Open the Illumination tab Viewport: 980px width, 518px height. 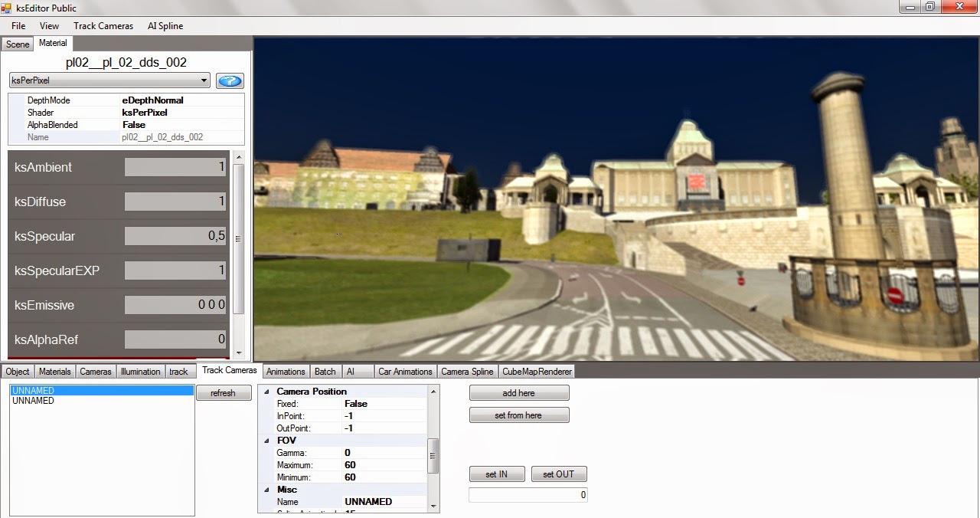click(x=140, y=371)
